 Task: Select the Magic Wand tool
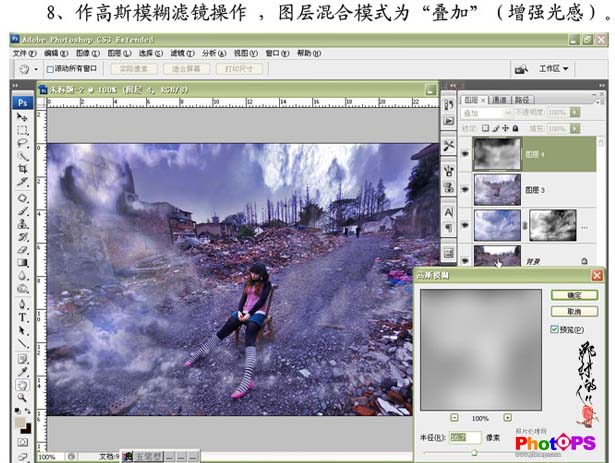tap(22, 156)
